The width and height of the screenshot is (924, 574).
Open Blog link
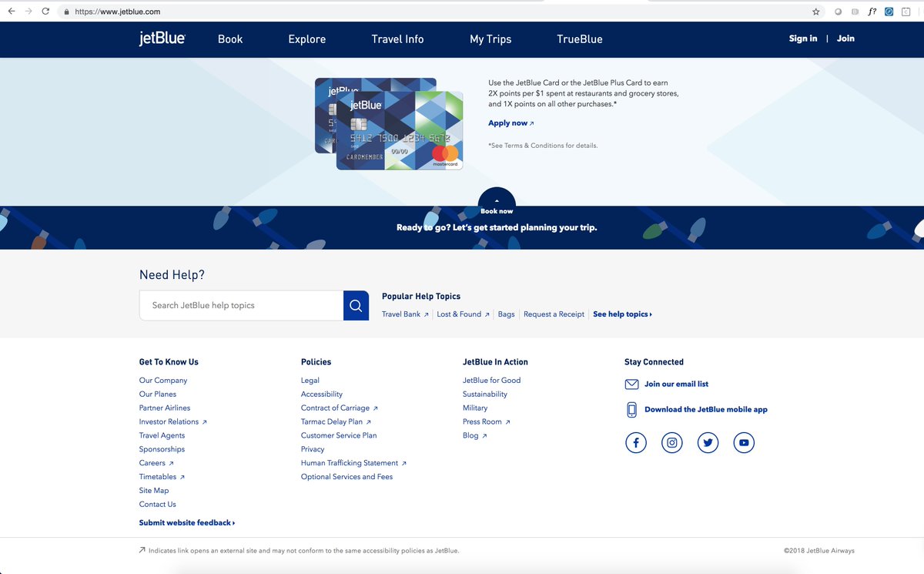pos(474,436)
